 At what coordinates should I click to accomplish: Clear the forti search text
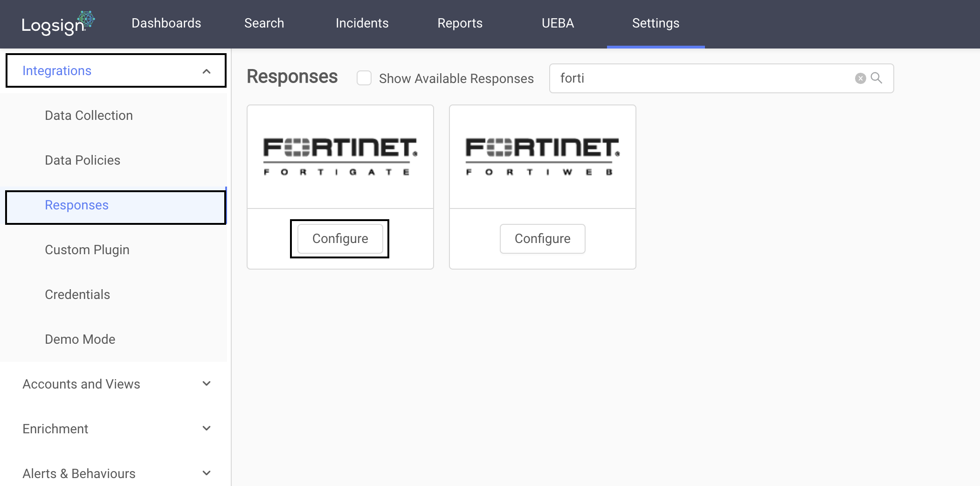click(x=860, y=78)
